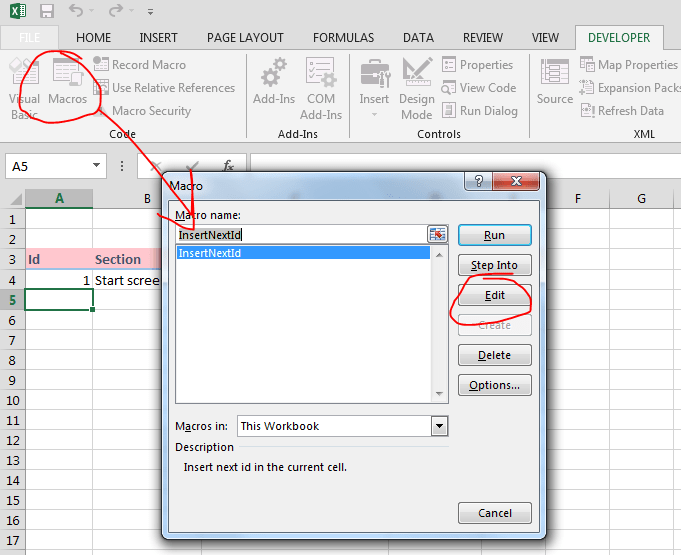Click the Expansion Packs command
The width and height of the screenshot is (681, 555).
point(630,87)
